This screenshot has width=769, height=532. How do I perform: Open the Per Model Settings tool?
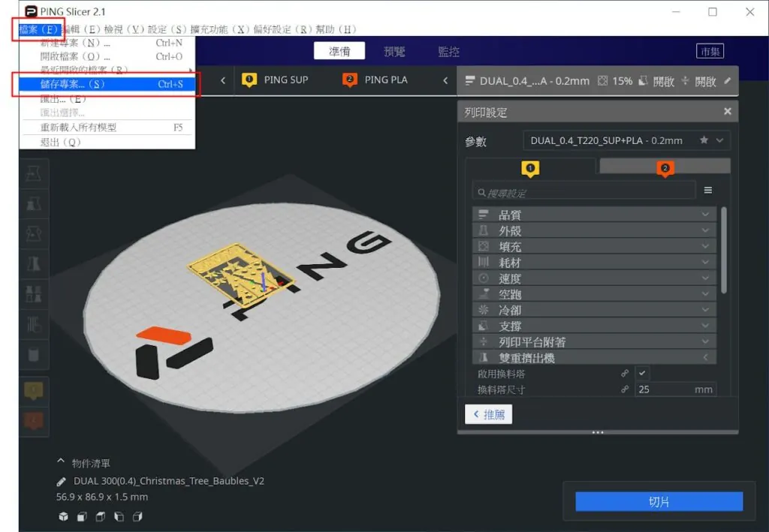[x=33, y=294]
